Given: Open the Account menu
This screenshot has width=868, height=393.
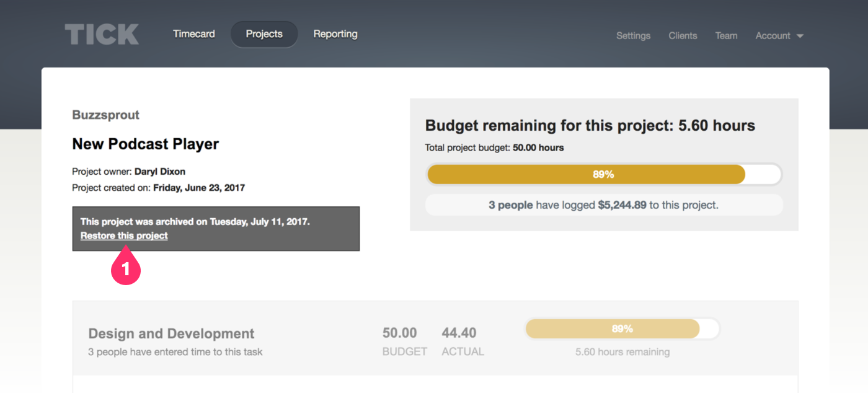Looking at the screenshot, I should [x=773, y=35].
